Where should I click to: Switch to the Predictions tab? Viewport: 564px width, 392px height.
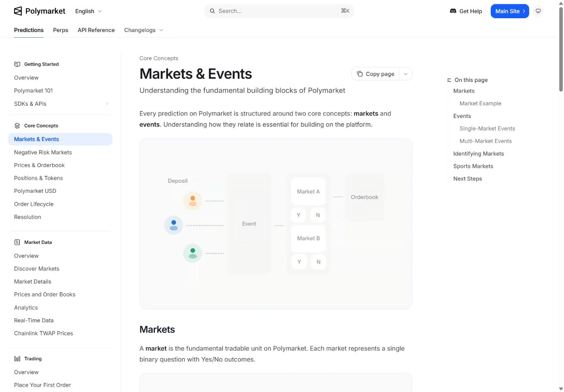click(x=29, y=30)
